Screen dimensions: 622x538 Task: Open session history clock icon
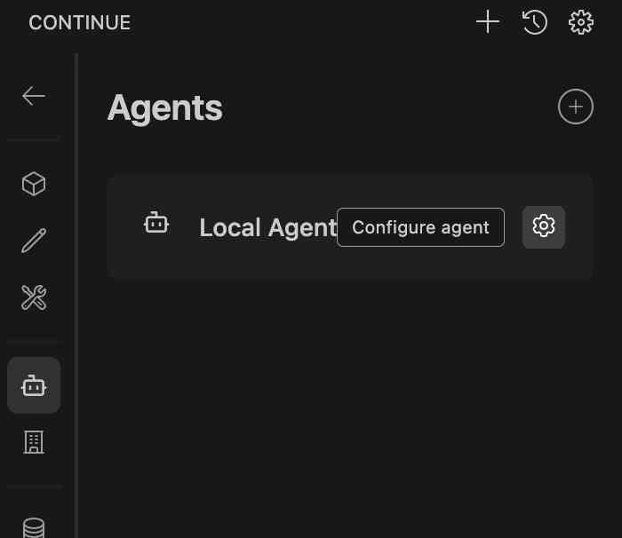click(x=535, y=22)
